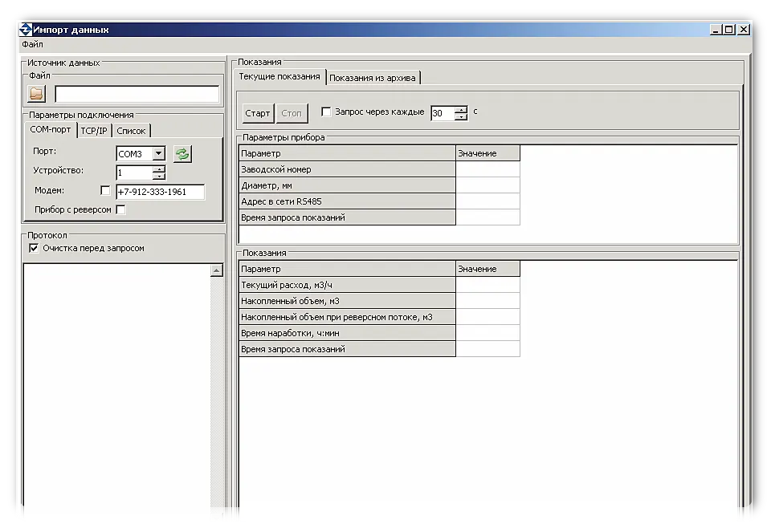The height and width of the screenshot is (532, 771).
Task: Increase Устройство number with up arrow
Action: (x=159, y=169)
